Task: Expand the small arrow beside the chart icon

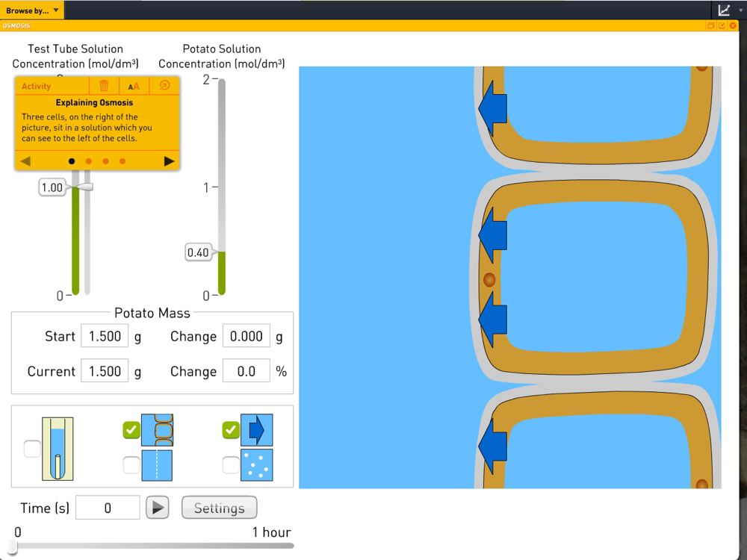Action: (740, 10)
